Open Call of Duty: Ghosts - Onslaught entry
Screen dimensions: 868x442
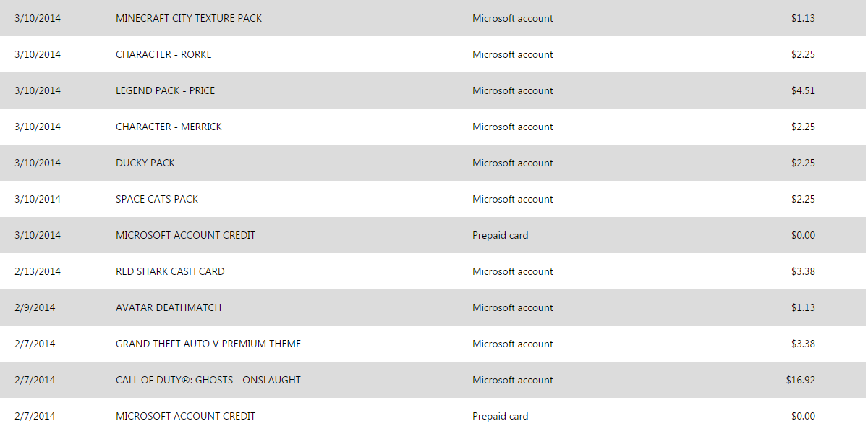(208, 380)
